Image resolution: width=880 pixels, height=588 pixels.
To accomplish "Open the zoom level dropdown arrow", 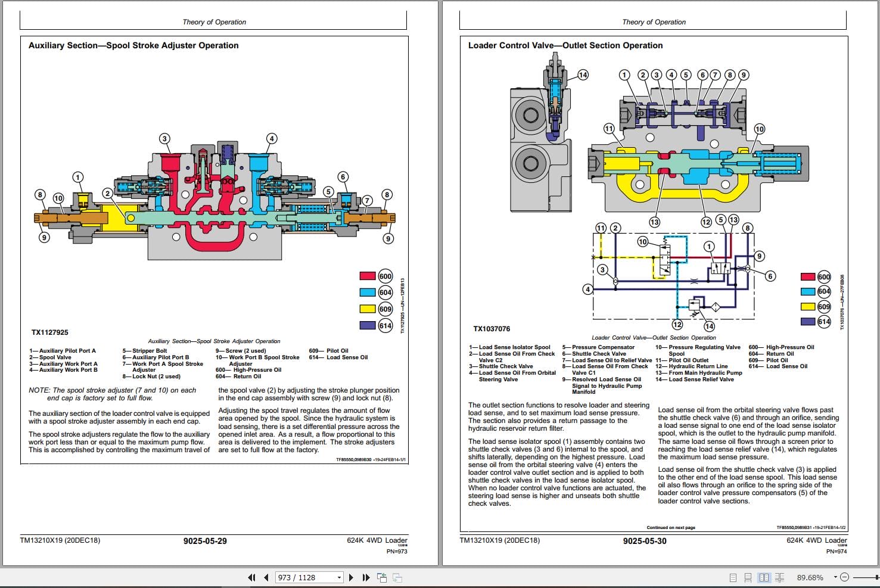I will point(835,577).
